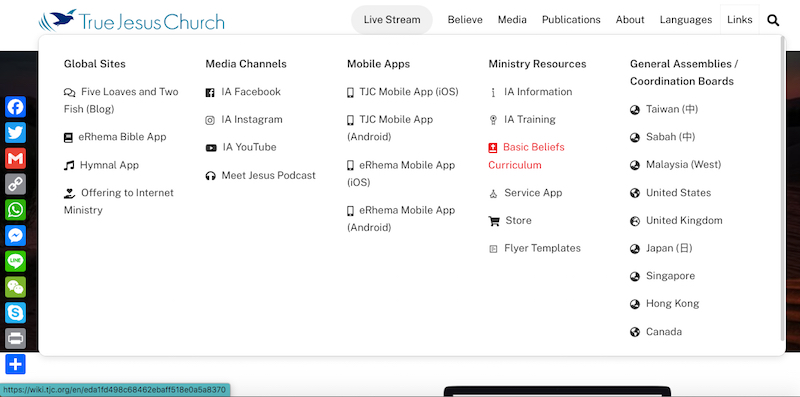The height and width of the screenshot is (397, 800).
Task: Open the About menu
Action: tap(630, 20)
